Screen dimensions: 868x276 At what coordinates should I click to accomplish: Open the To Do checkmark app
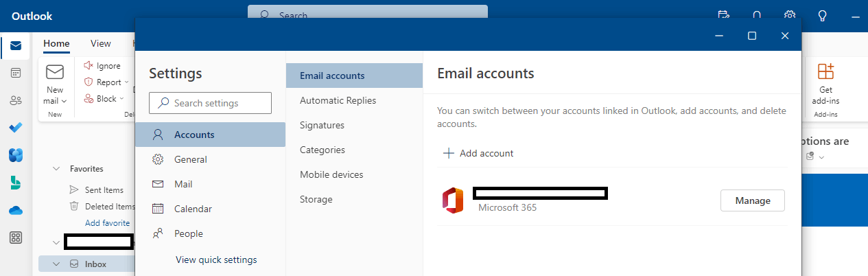pyautogui.click(x=15, y=128)
